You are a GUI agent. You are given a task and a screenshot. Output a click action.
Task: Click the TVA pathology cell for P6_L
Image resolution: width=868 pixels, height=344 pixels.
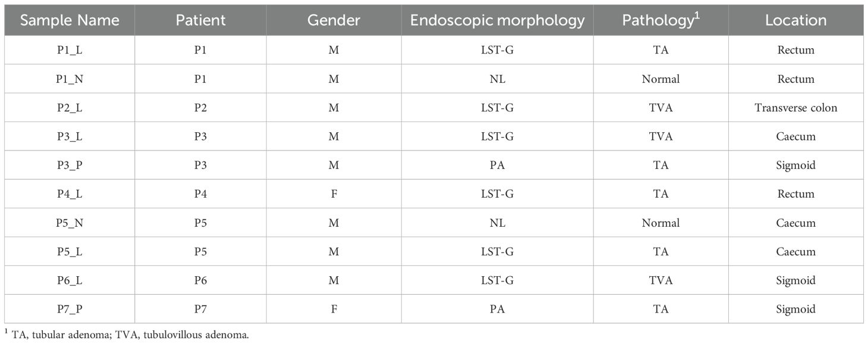click(661, 280)
